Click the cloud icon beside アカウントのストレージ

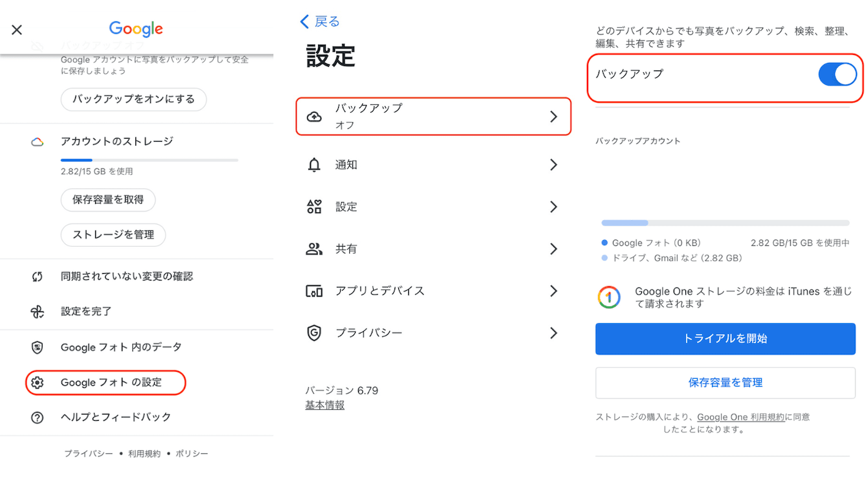point(37,142)
